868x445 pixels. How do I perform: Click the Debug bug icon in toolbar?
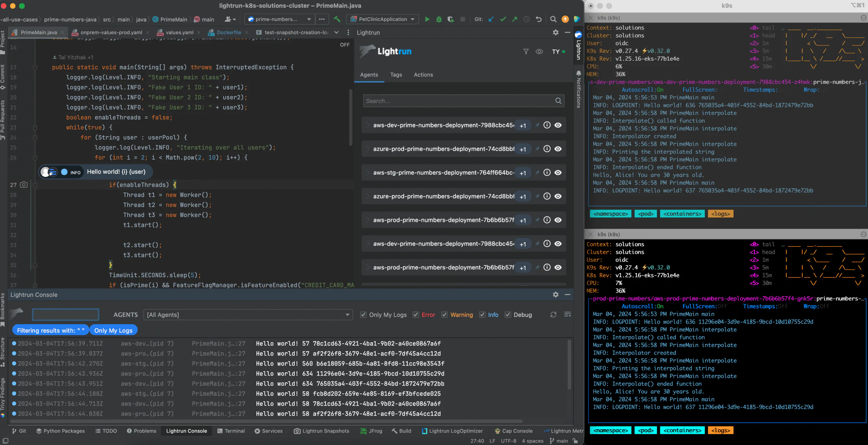point(439,19)
